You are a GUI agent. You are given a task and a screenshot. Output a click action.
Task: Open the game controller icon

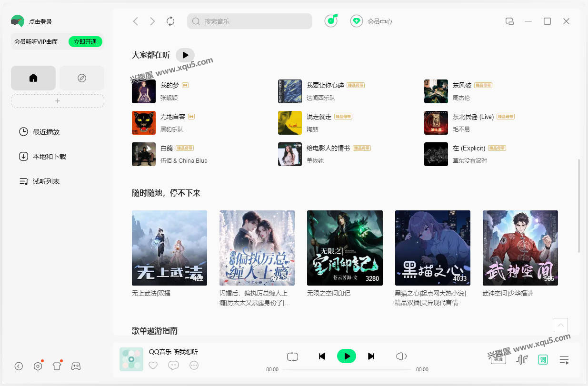pos(76,366)
